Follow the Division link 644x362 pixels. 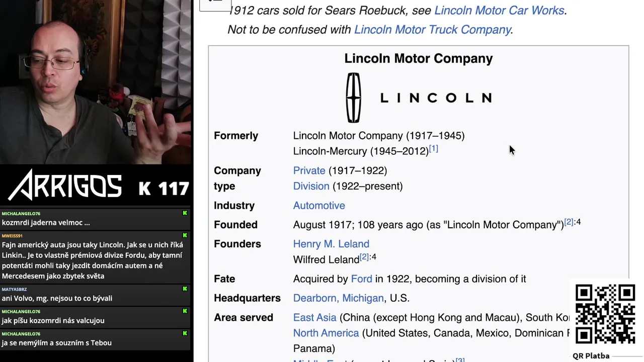pos(311,186)
